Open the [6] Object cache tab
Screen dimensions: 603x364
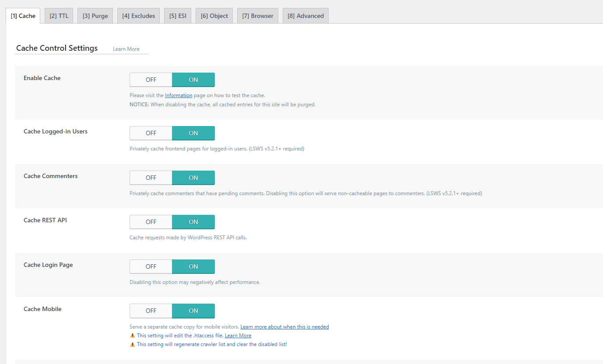(214, 15)
